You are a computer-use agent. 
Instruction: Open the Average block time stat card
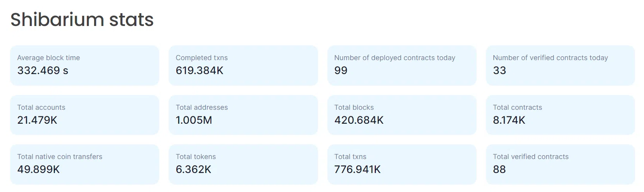pyautogui.click(x=84, y=66)
